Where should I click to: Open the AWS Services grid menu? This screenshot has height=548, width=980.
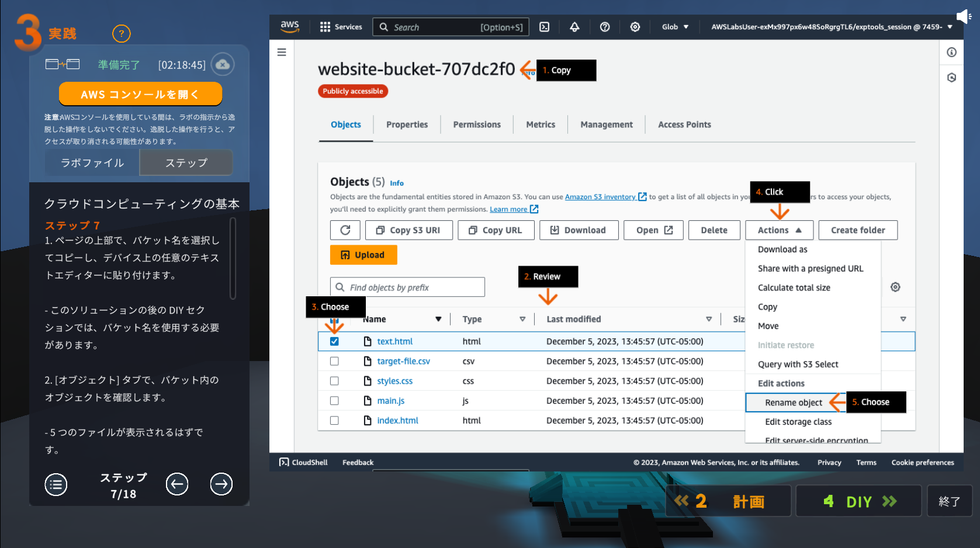pyautogui.click(x=341, y=27)
